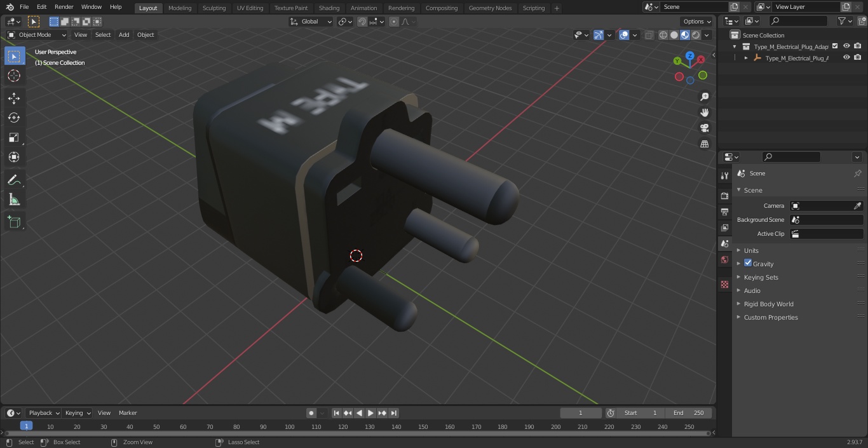Open the View Layer properties tab
The image size is (868, 448).
click(724, 227)
